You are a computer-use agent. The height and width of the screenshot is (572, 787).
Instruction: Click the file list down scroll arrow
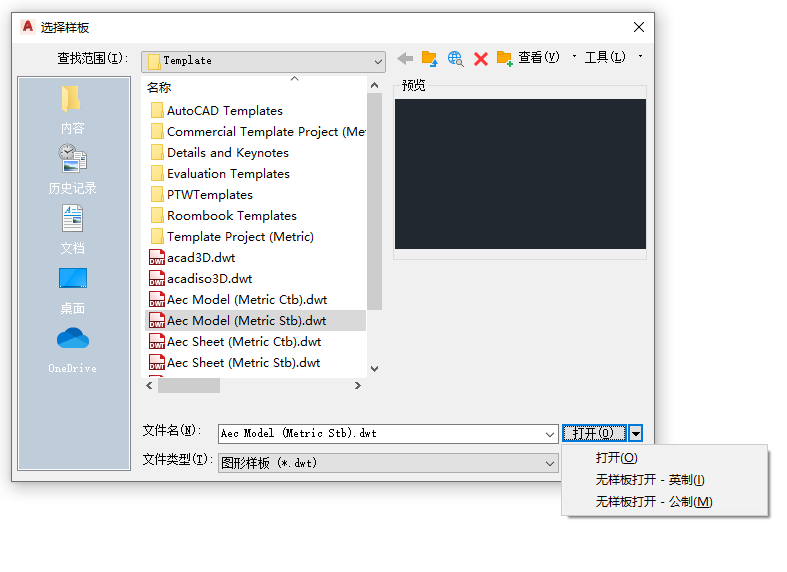click(374, 369)
